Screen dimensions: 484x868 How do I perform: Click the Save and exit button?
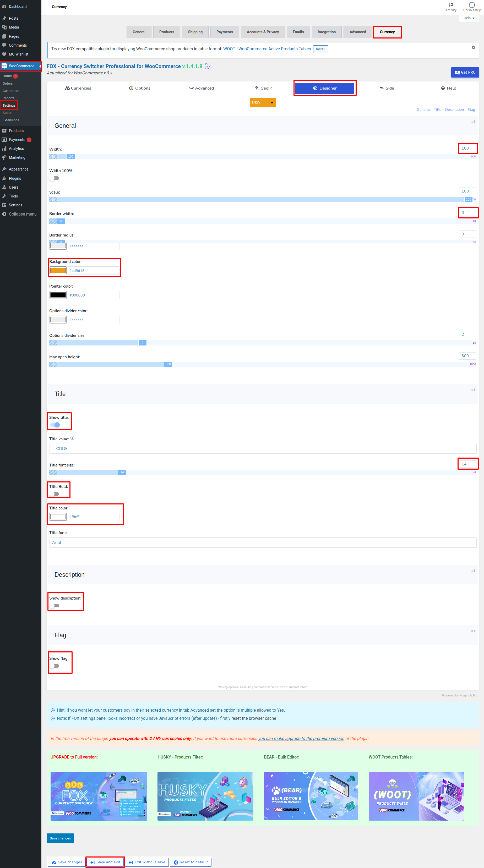(105, 862)
